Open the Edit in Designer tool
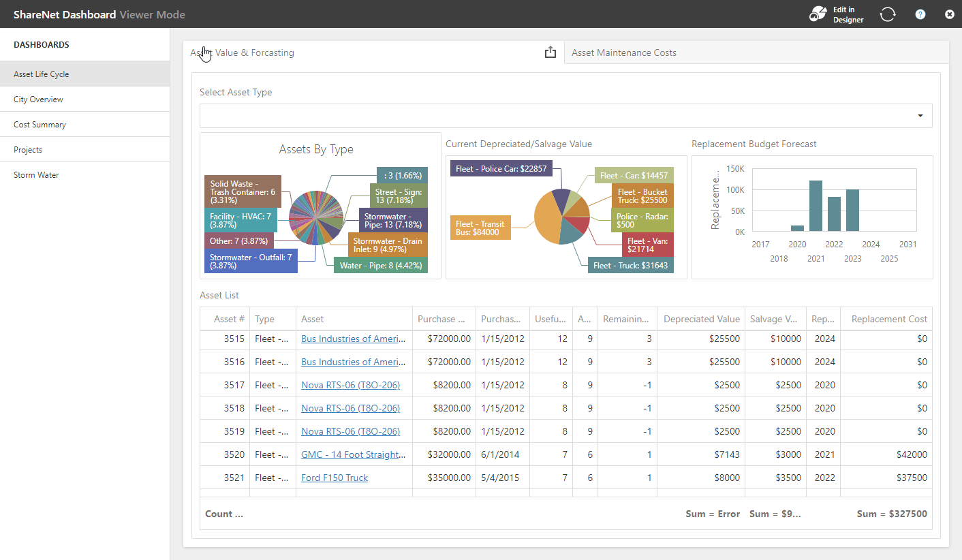This screenshot has width=962, height=560. [x=837, y=14]
